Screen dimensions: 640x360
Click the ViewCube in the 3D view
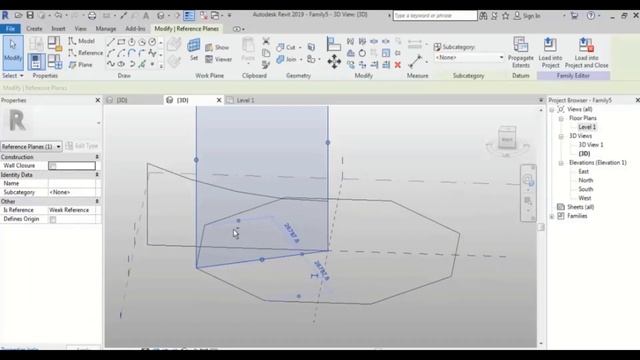[x=507, y=139]
